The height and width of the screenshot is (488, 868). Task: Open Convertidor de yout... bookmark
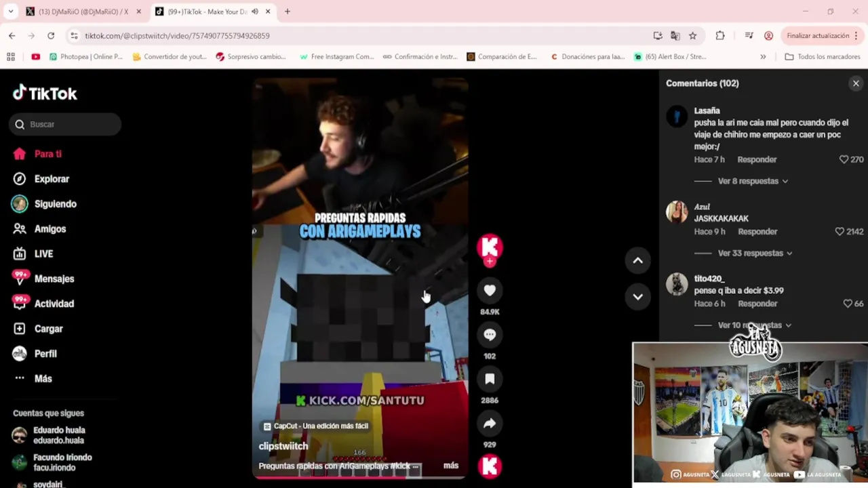click(170, 56)
